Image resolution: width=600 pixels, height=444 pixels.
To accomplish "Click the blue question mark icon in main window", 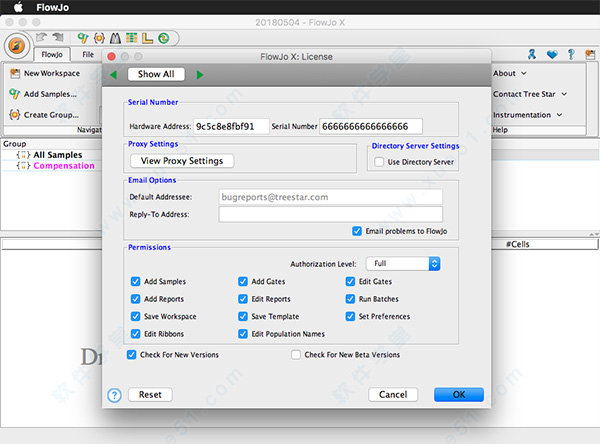I will [571, 54].
